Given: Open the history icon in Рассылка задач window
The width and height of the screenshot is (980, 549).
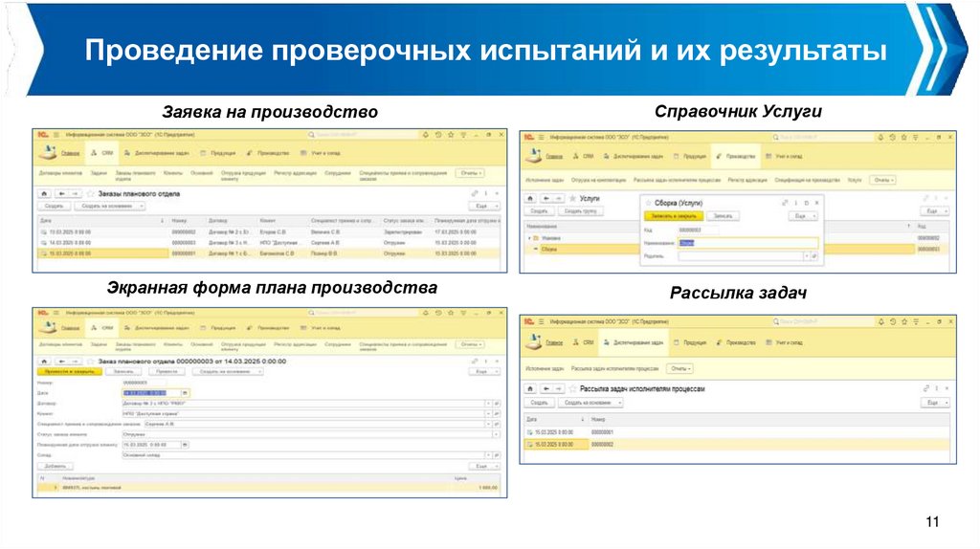Looking at the screenshot, I should click(x=893, y=321).
